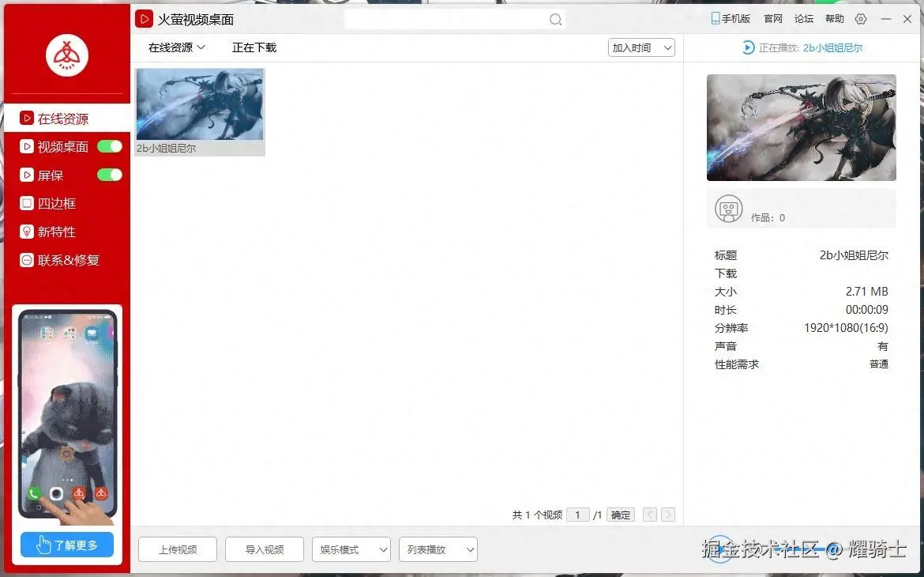
Task: Click the phone promo image in the sidebar
Action: point(67,415)
